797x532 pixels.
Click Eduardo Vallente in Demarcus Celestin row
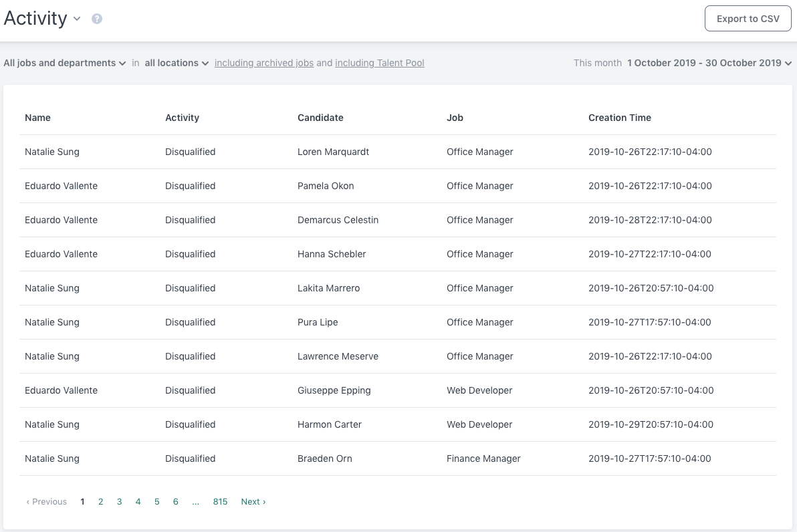(x=61, y=220)
